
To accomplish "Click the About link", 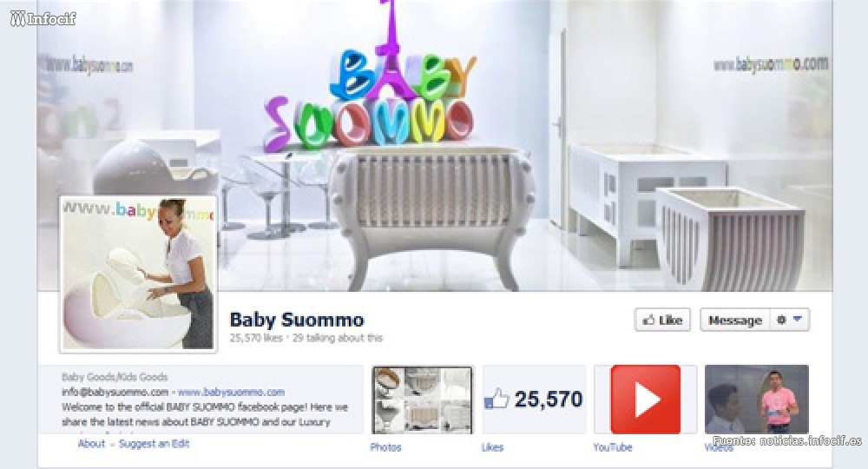I will pos(91,444).
